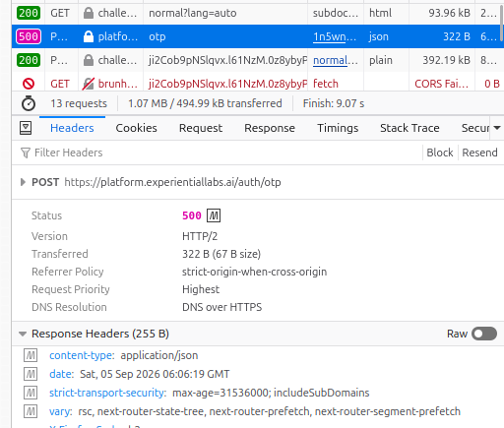The image size is (504, 428).
Task: Expand the POST request URL details
Action: point(23,182)
